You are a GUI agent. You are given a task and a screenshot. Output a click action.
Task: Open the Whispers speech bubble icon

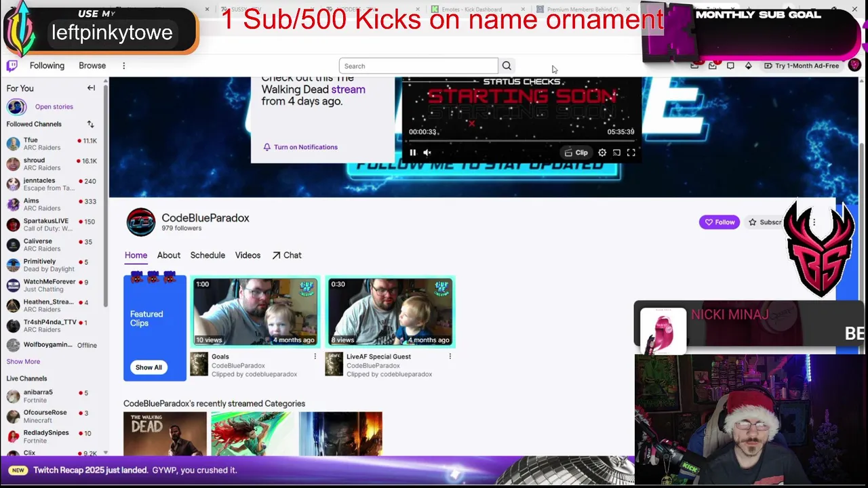pos(730,66)
